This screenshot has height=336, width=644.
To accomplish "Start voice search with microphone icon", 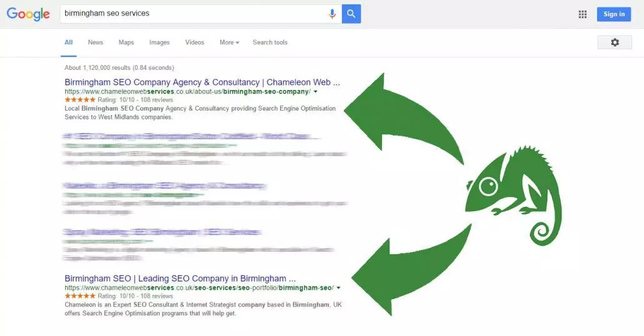I will click(x=332, y=14).
